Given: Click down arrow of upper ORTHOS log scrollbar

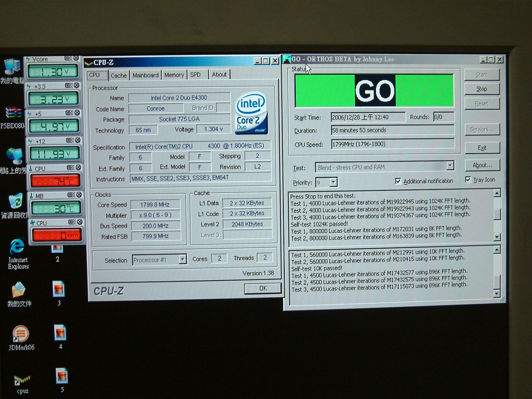Looking at the screenshot, I should click(497, 237).
